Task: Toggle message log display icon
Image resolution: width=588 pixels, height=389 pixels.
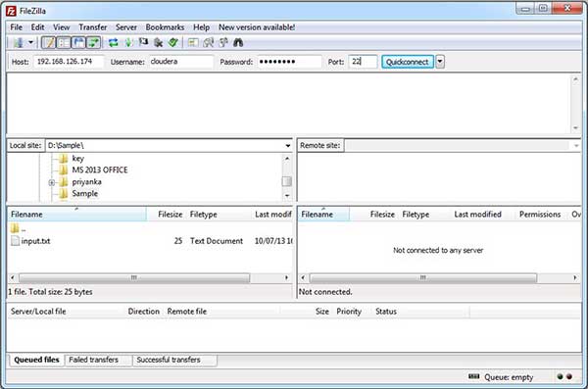Action: pos(49,42)
